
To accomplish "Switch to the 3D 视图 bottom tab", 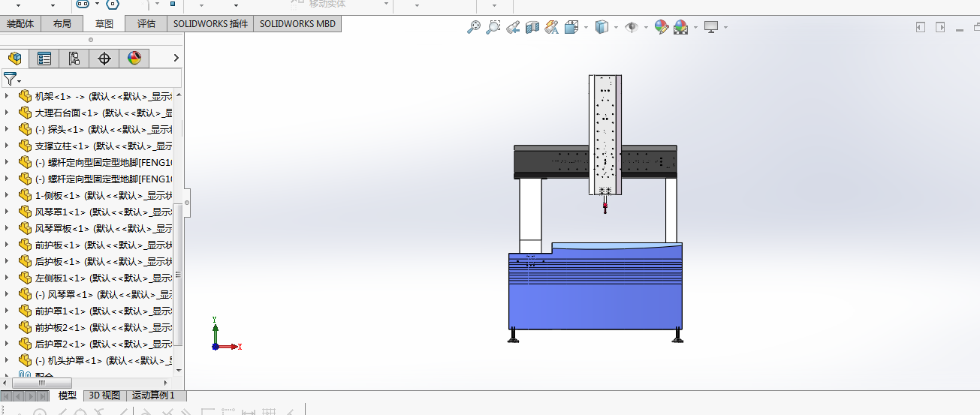I will point(104,395).
